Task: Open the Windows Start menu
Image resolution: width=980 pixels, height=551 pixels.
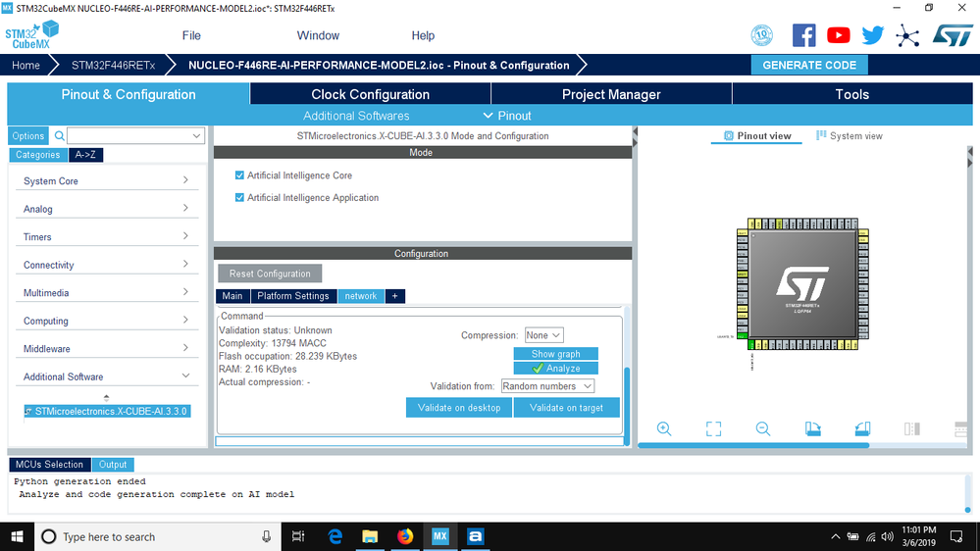Action: click(17, 536)
